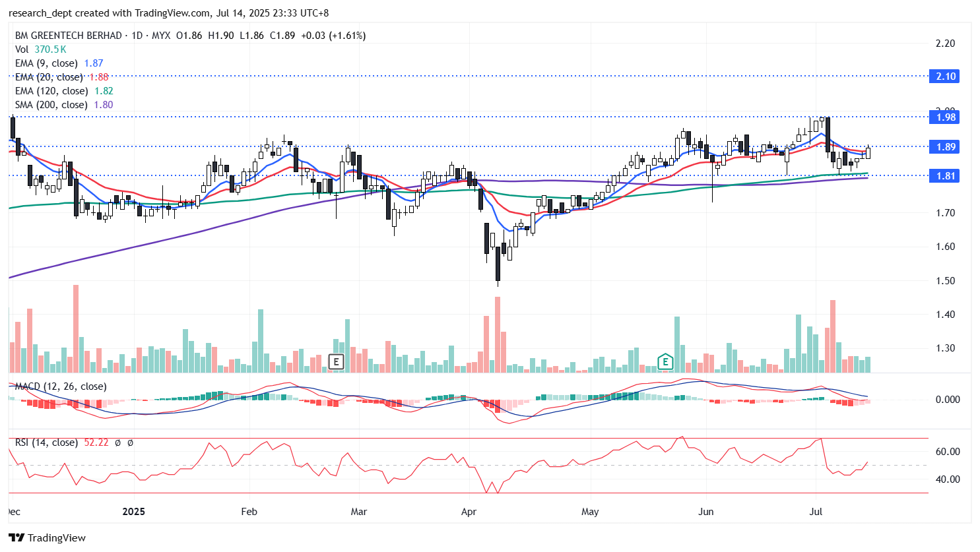This screenshot has width=980, height=552.
Task: Click the RSI value 52.22
Action: pos(96,443)
